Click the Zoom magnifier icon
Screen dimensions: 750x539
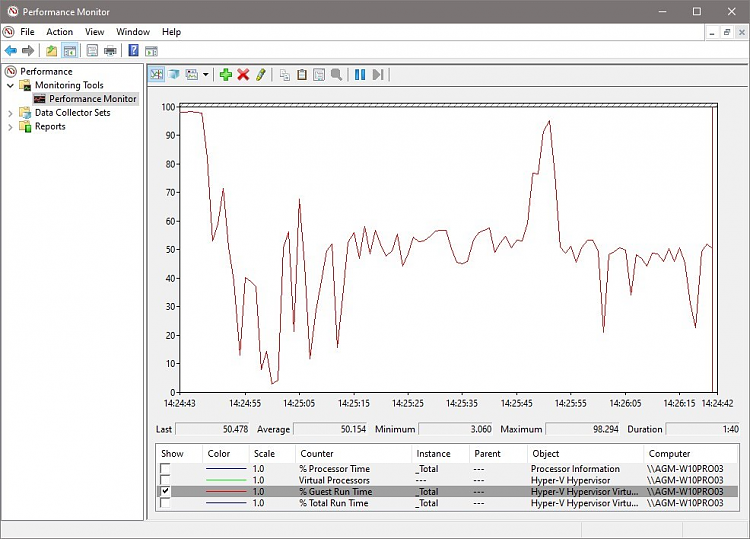click(336, 75)
